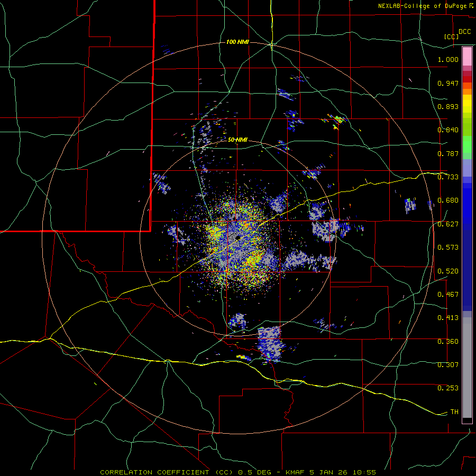Click the gray lower section of color bar

tap(467, 368)
